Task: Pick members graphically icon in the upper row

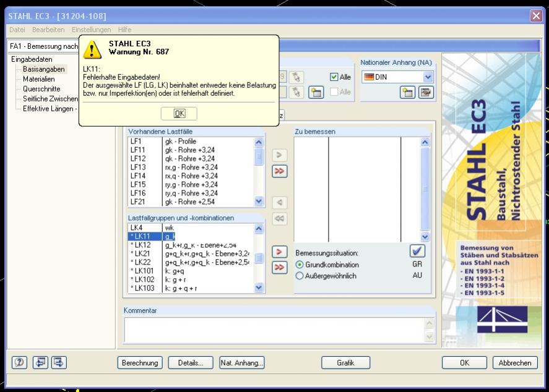Action: pos(296,77)
